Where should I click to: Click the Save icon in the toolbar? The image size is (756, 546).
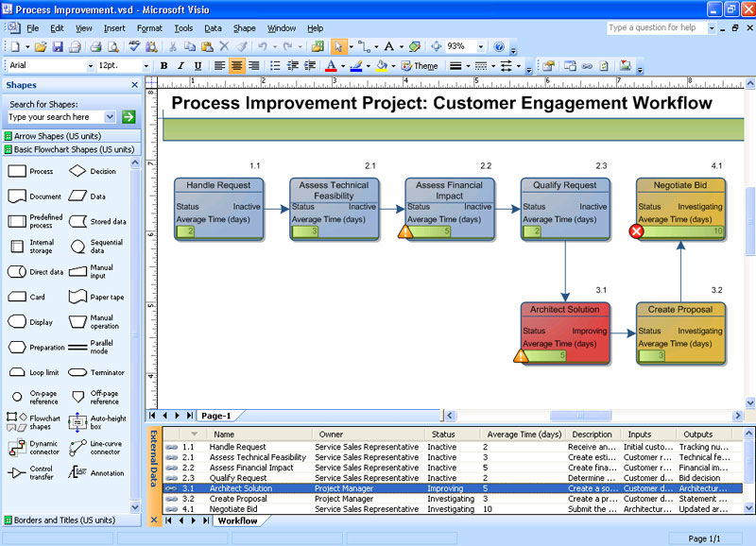pos(58,46)
